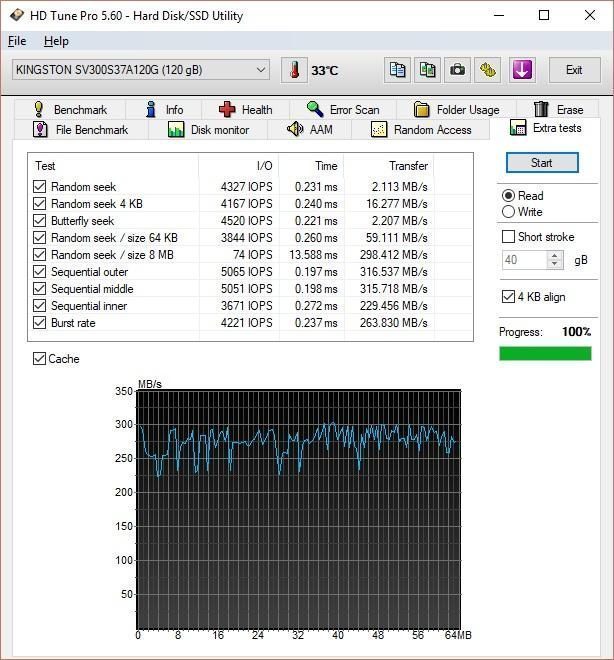The height and width of the screenshot is (660, 614).
Task: Switch to the Error Scan tab
Action: [x=343, y=109]
